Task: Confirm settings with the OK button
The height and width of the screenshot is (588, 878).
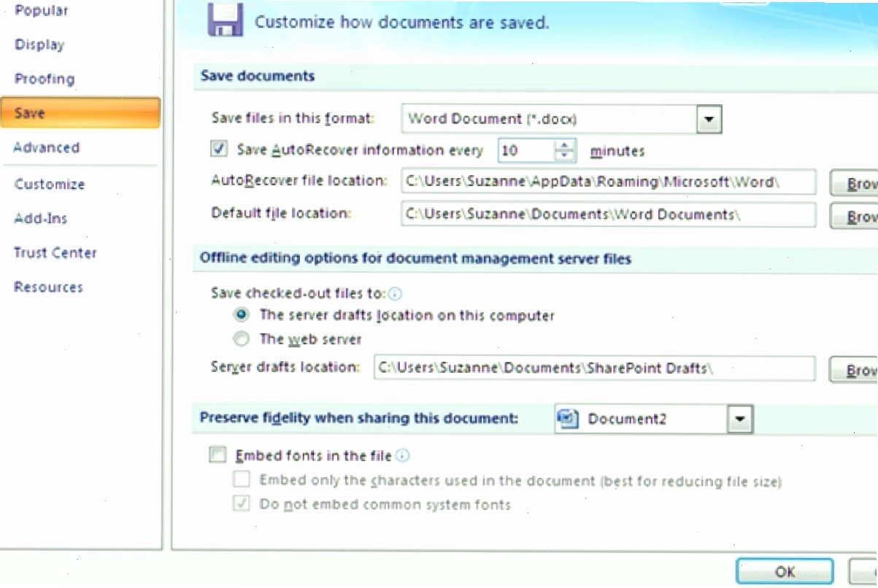Action: click(x=785, y=572)
